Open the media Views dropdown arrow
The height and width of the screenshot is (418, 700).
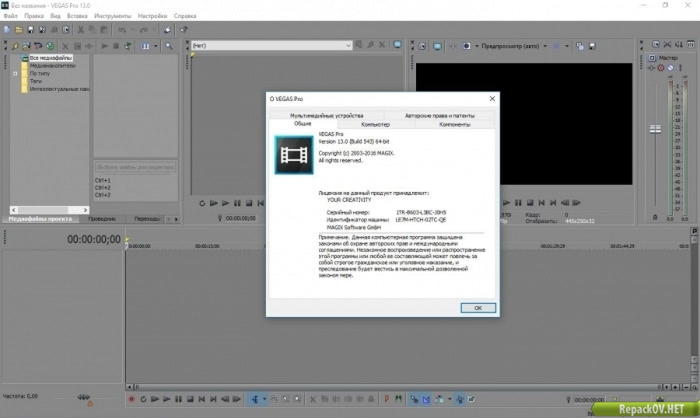point(156,46)
